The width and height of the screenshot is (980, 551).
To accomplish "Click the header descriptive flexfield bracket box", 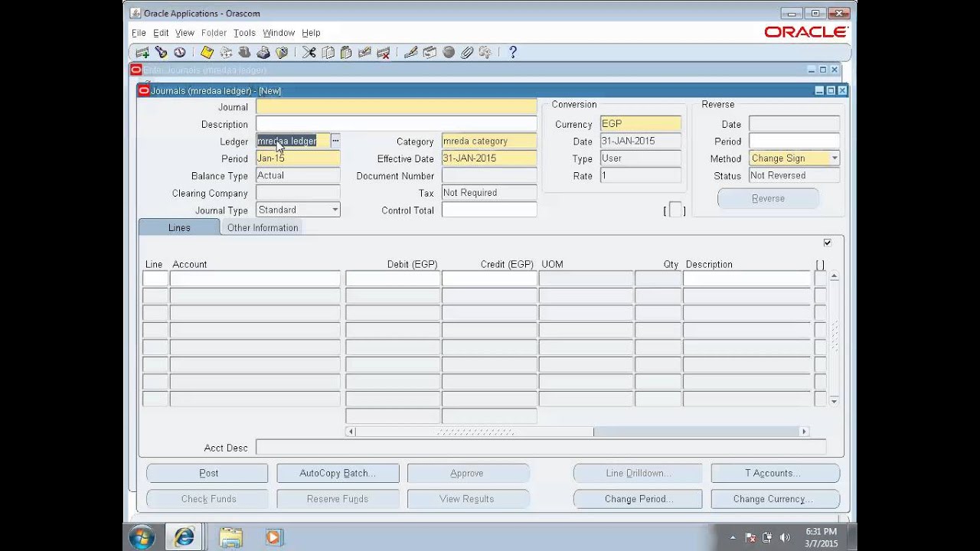I will pyautogui.click(x=675, y=210).
